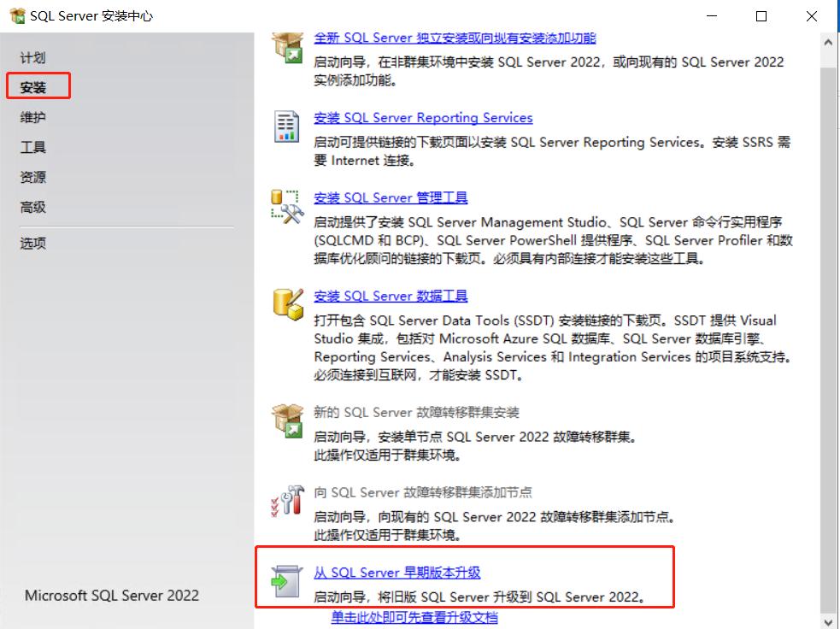The width and height of the screenshot is (840, 629).
Task: Maximize the SQL Server 安装中心 window
Action: (x=761, y=16)
